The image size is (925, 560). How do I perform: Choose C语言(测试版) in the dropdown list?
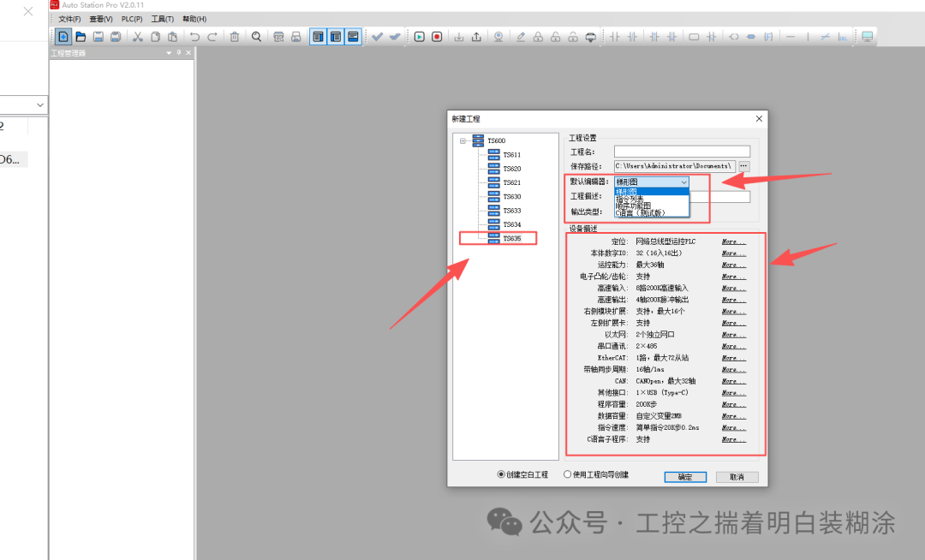click(x=651, y=213)
